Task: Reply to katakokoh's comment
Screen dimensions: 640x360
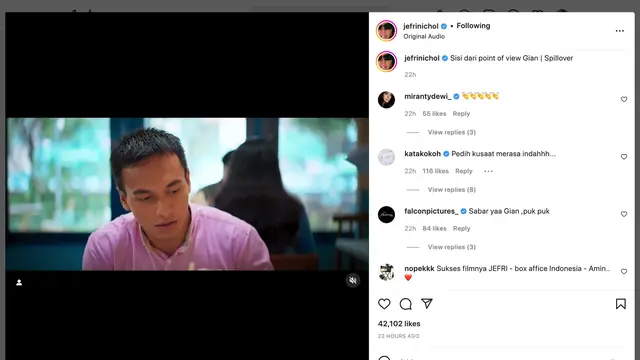Action: (464, 171)
